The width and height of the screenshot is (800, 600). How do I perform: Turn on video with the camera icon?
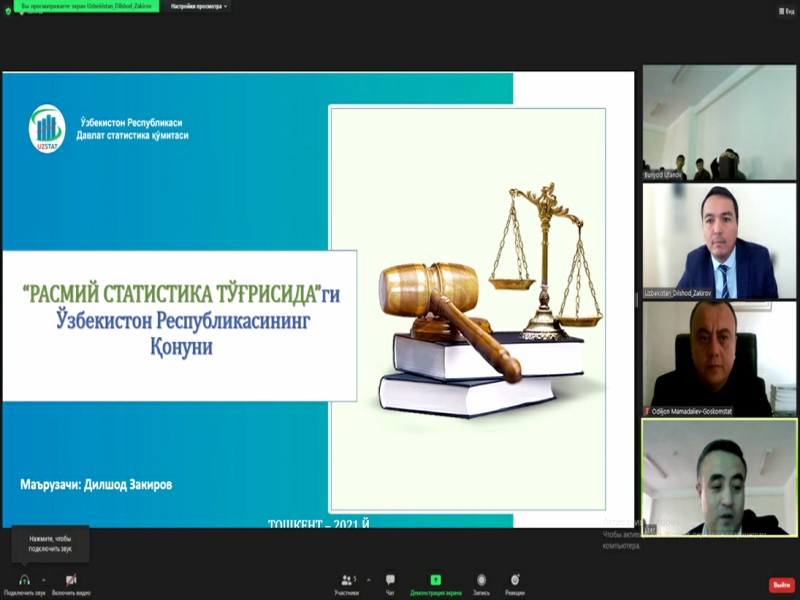point(71,580)
